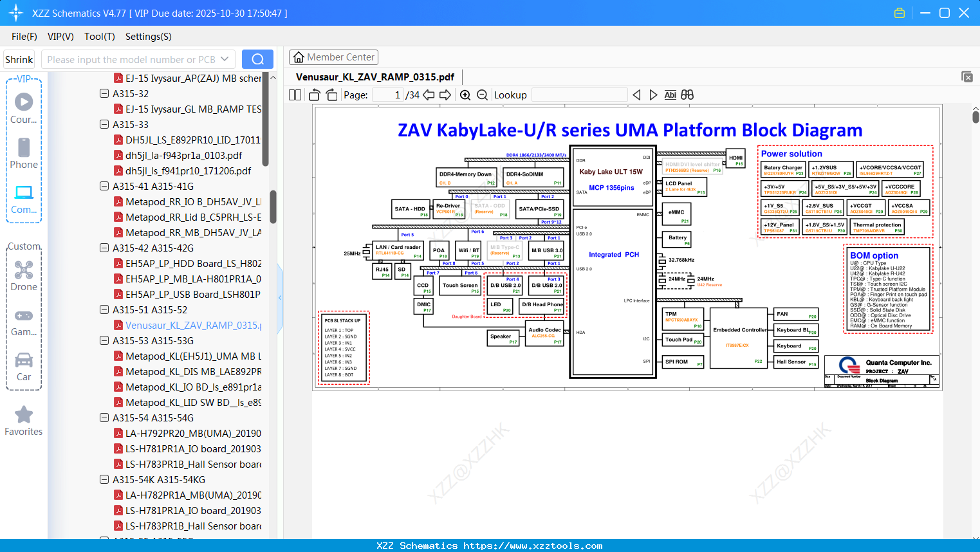The image size is (980, 552).
Task: Toggle whole-word match Abi icon
Action: pyautogui.click(x=670, y=95)
